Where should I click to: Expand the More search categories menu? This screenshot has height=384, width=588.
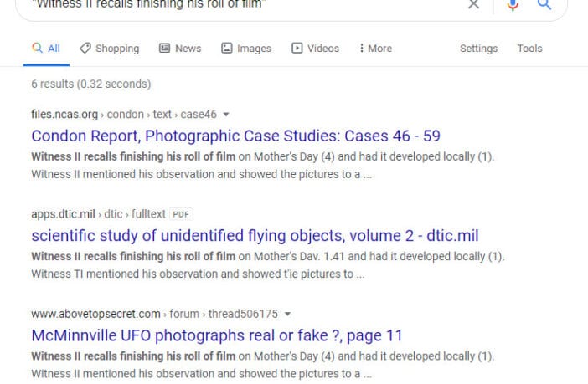(x=375, y=49)
